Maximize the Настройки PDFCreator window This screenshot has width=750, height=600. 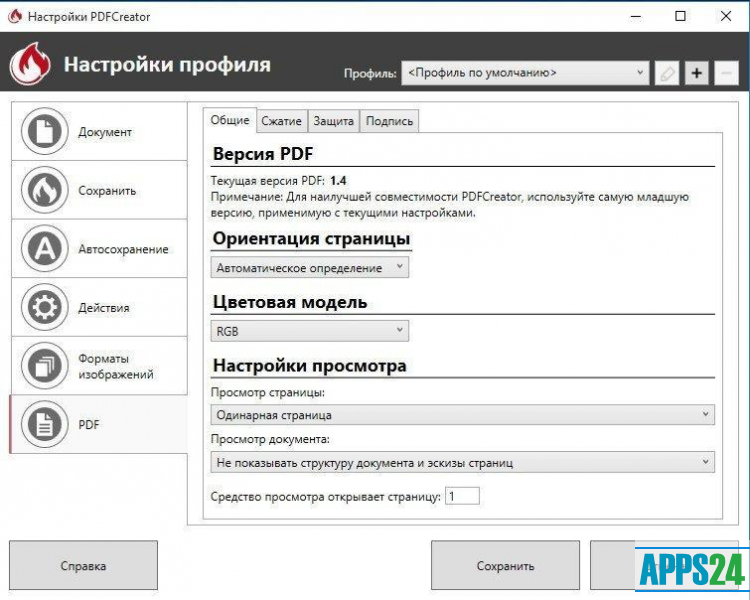click(x=680, y=17)
